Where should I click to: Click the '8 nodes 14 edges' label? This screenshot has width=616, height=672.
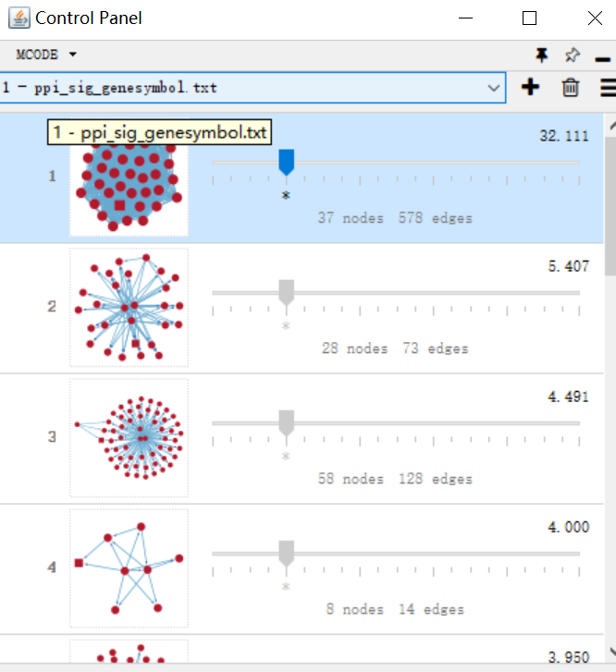pos(395,608)
